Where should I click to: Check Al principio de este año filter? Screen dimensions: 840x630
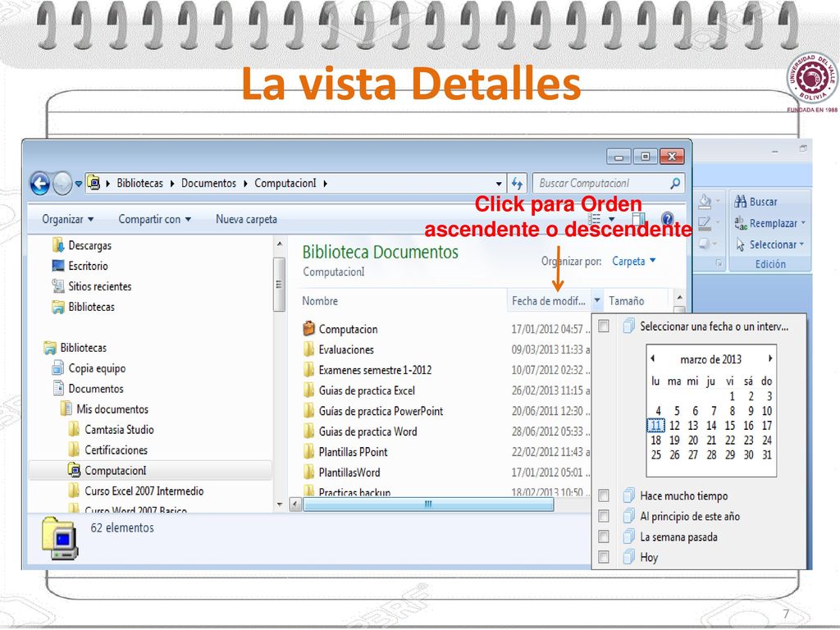coord(604,517)
